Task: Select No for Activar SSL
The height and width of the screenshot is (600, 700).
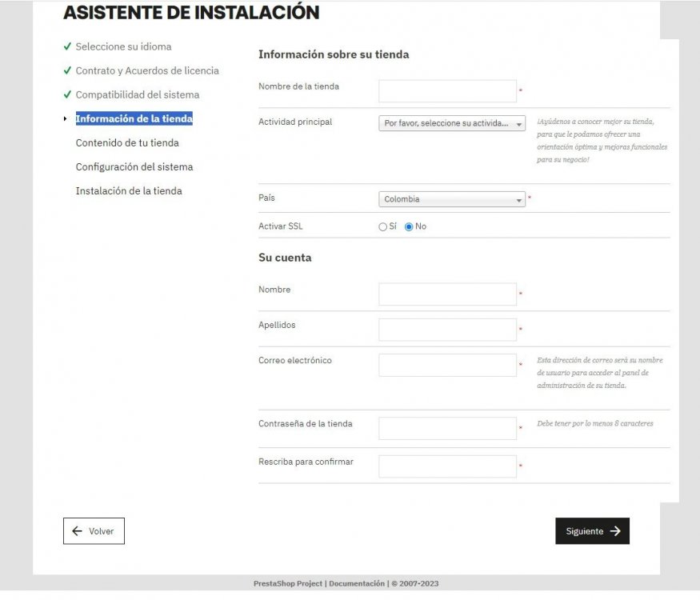Action: click(408, 226)
